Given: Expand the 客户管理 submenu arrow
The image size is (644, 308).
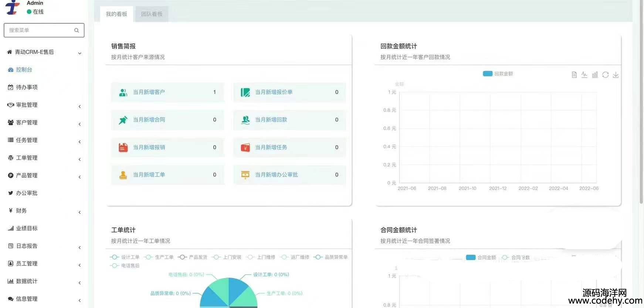Looking at the screenshot, I should [x=79, y=124].
